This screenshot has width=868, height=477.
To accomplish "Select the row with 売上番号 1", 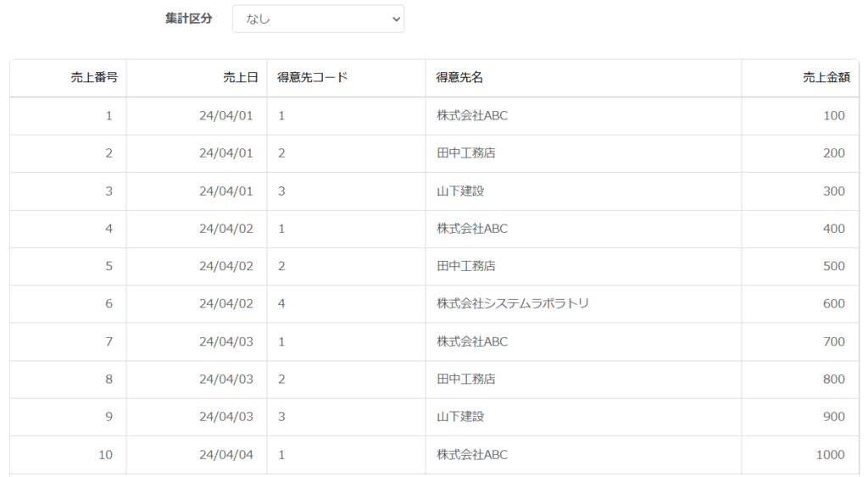I will (x=435, y=116).
